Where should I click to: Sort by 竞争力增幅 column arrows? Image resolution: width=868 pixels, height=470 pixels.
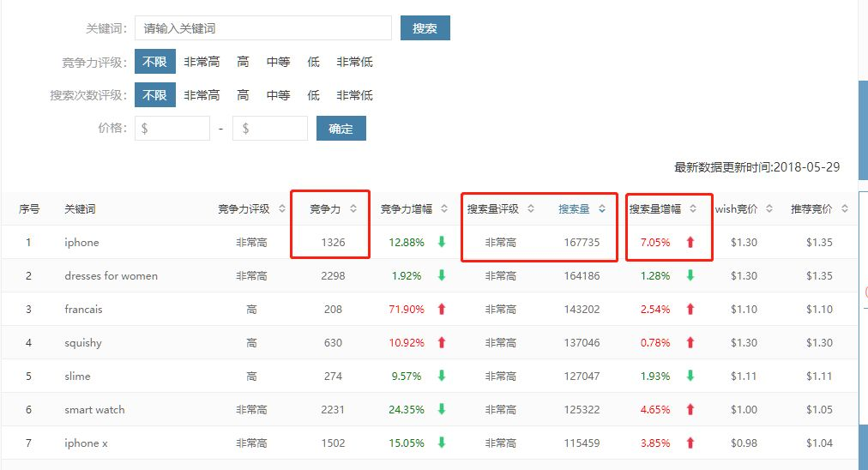tap(444, 208)
